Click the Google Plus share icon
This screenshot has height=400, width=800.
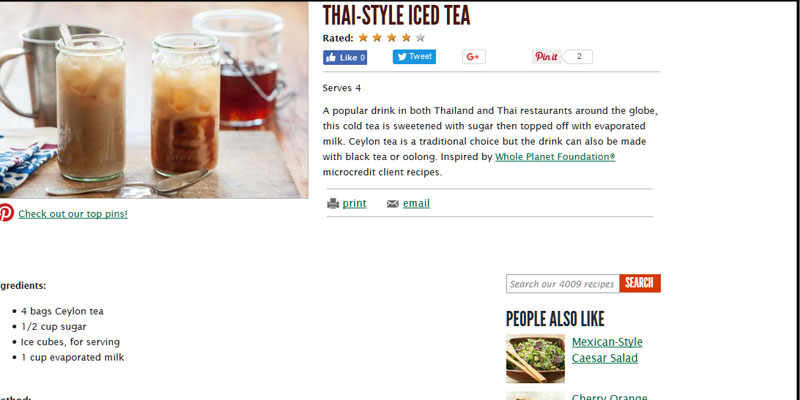click(x=473, y=57)
